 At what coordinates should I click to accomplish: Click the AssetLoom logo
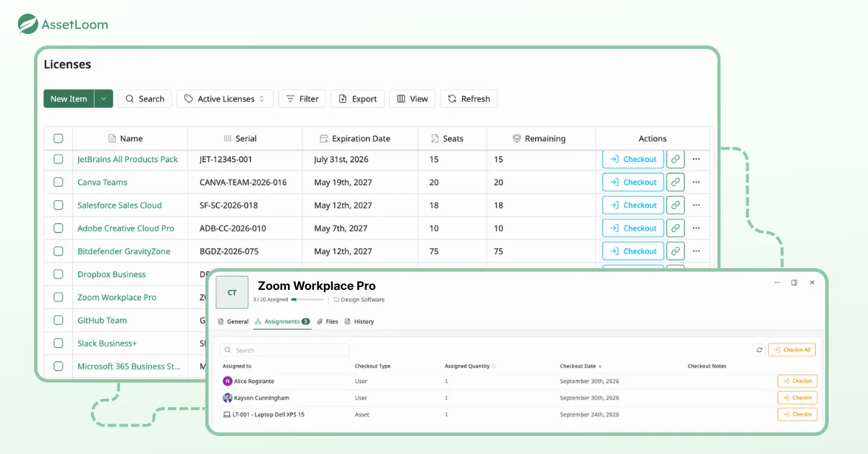coord(62,24)
